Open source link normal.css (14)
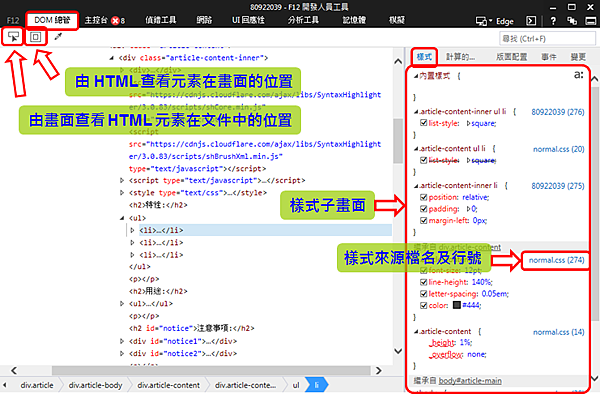The height and width of the screenshot is (394, 600). (x=559, y=332)
